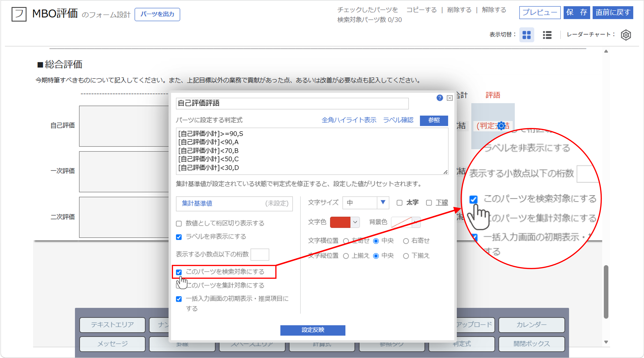Click the part name field 自己評価評語
644x358 pixels.
[x=292, y=103]
